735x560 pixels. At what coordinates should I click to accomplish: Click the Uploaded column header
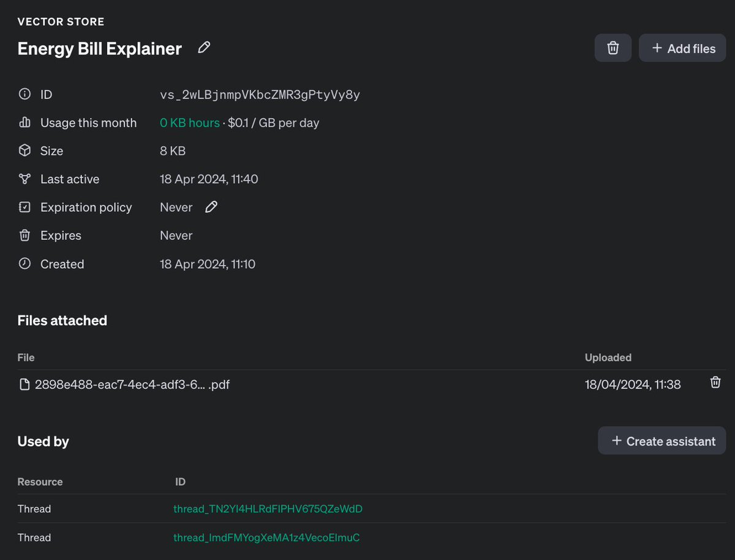pyautogui.click(x=608, y=357)
